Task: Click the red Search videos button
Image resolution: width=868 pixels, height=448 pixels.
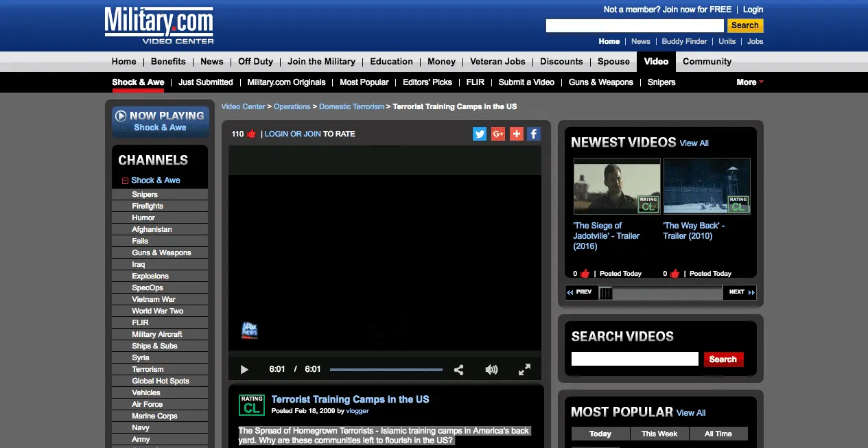Action: click(x=723, y=359)
